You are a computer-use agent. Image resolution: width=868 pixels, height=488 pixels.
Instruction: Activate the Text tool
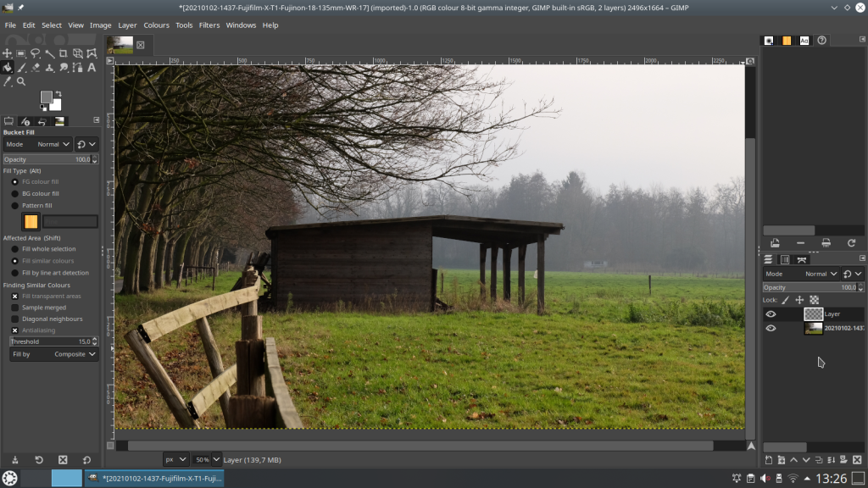pos(92,68)
